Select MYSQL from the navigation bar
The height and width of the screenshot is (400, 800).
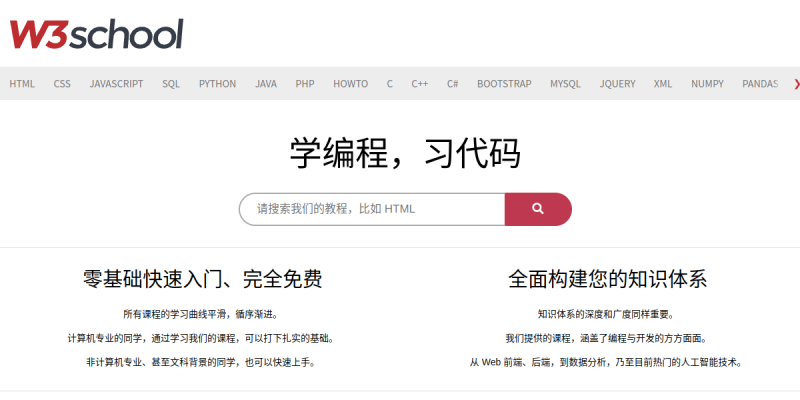[565, 84]
